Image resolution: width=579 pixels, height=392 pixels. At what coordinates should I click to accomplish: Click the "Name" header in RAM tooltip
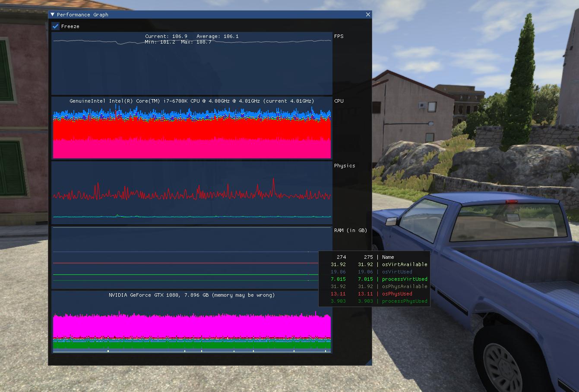click(x=388, y=257)
